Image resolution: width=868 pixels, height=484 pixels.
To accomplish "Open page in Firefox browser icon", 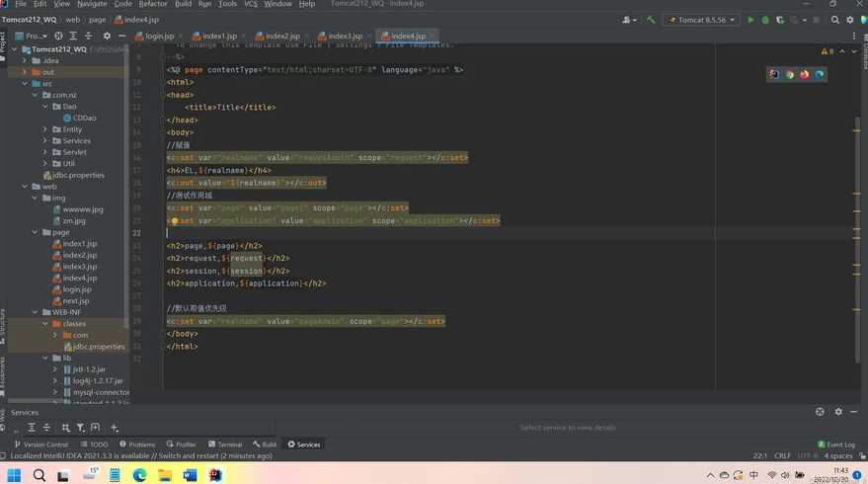I will 804,74.
